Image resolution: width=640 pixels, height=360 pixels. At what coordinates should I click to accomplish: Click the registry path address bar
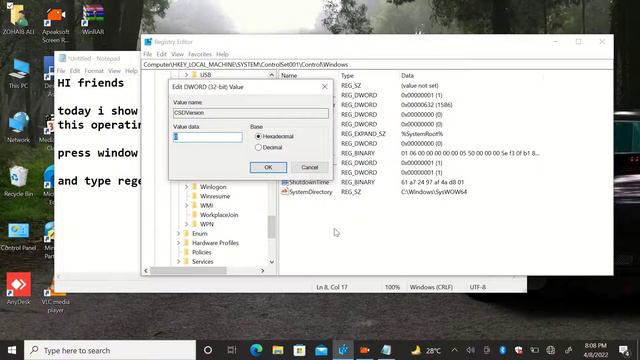point(377,64)
